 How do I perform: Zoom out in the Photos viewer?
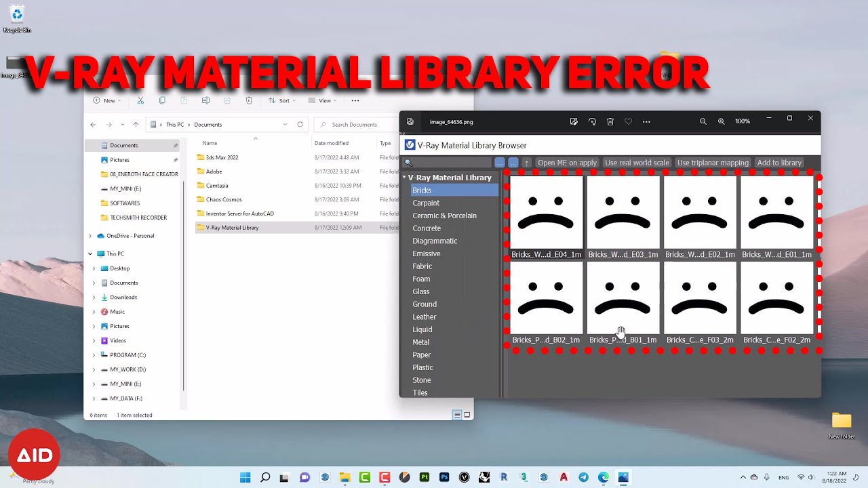703,121
